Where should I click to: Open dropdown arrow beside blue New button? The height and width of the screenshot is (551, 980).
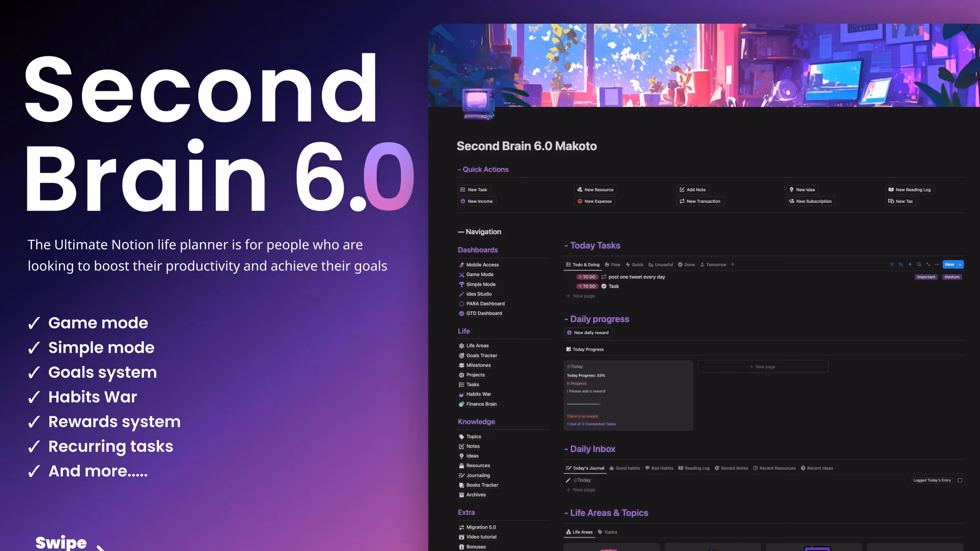pos(960,265)
